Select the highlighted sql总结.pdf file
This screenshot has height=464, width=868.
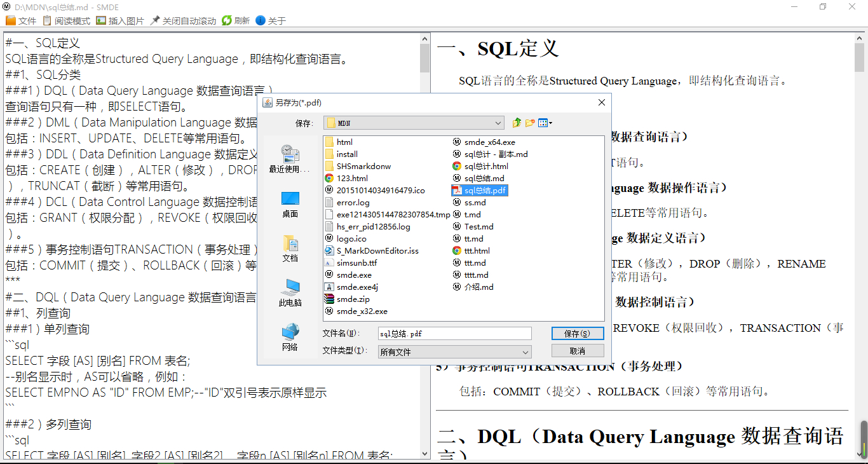479,190
